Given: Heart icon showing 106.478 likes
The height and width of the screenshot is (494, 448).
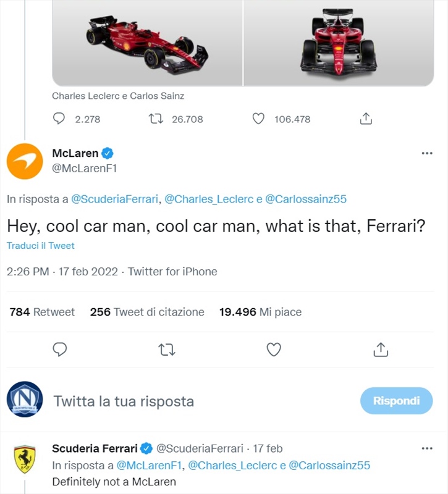Looking at the screenshot, I should 258,119.
